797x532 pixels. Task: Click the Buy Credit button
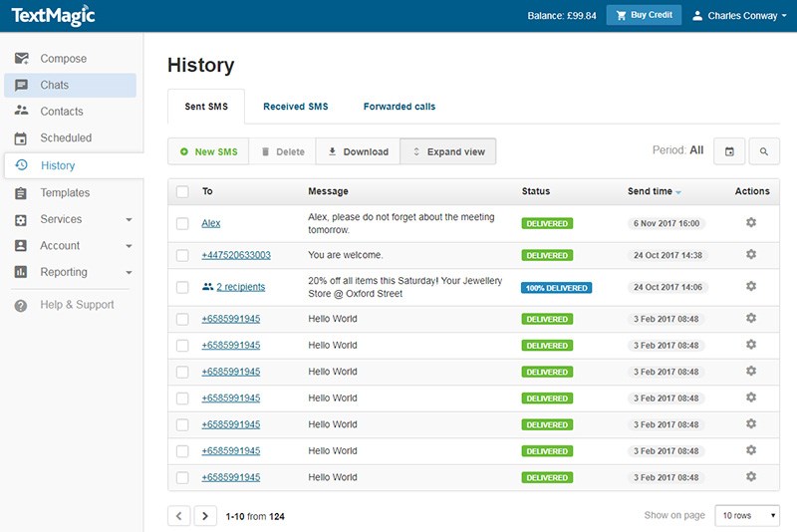(644, 15)
